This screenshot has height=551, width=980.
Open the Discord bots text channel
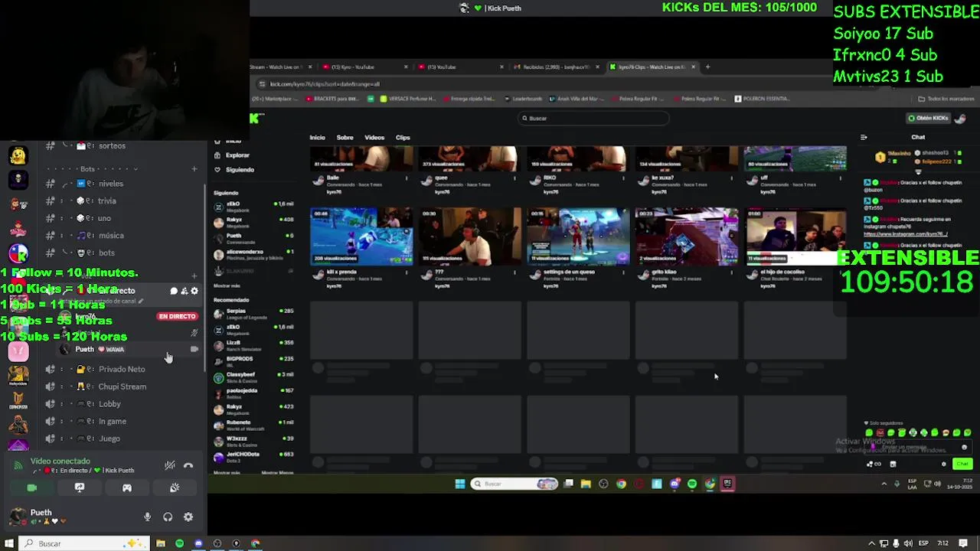[122, 253]
